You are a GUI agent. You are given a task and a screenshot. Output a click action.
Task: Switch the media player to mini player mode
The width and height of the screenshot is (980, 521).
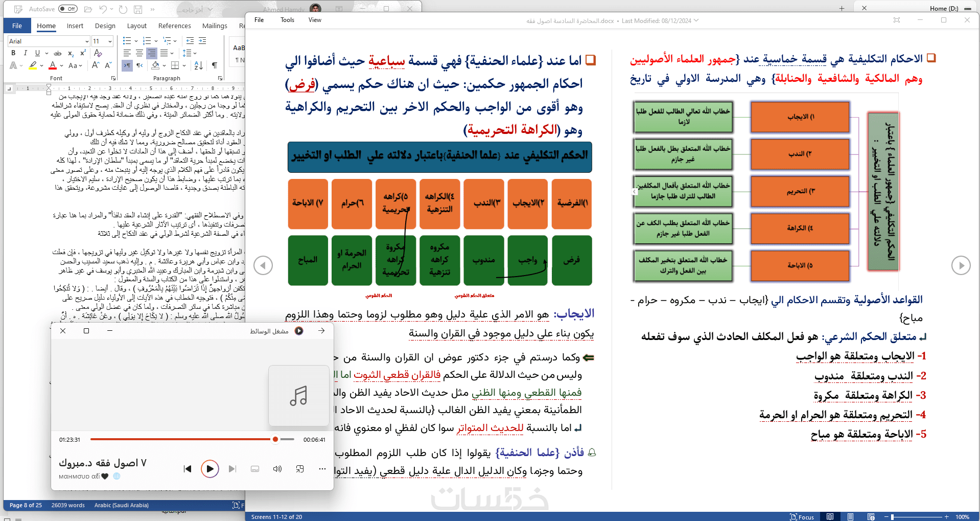point(300,469)
